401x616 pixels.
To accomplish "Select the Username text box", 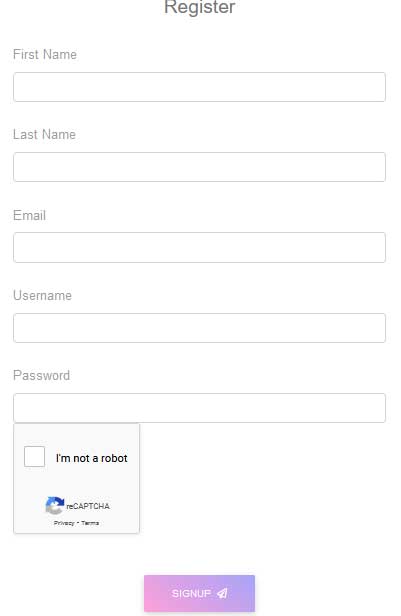I will coord(200,328).
